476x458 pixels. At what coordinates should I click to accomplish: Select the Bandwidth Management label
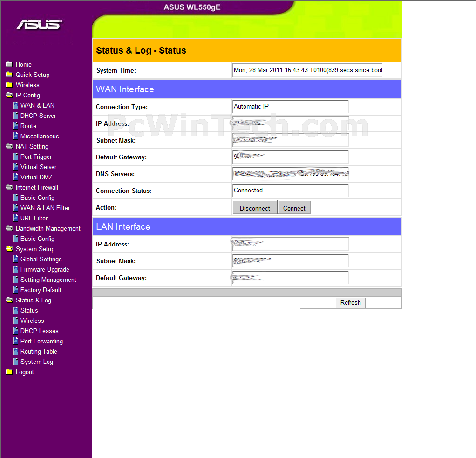[48, 228]
